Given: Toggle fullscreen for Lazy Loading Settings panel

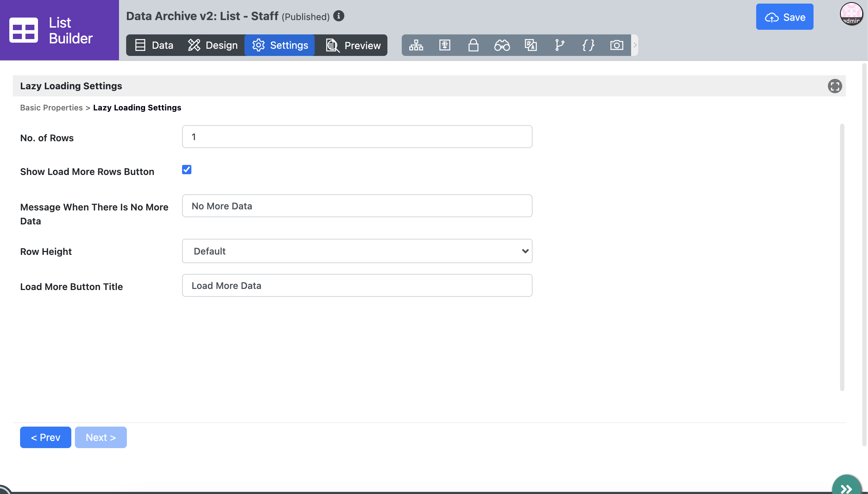Looking at the screenshot, I should point(835,86).
